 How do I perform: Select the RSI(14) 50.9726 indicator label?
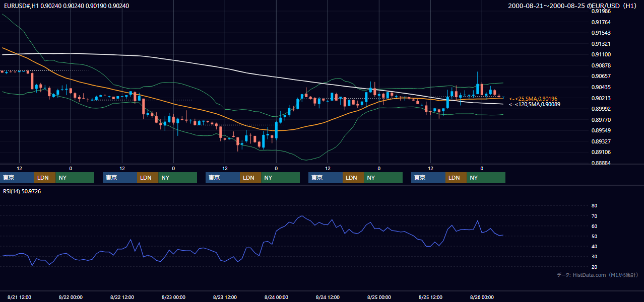22,191
